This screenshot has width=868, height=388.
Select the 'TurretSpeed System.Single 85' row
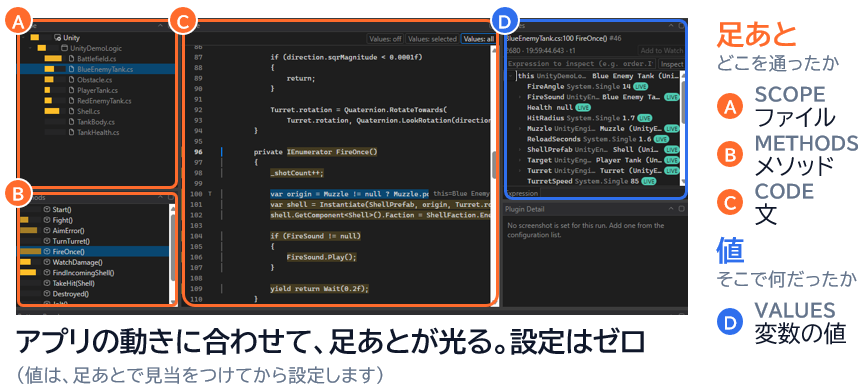[593, 181]
